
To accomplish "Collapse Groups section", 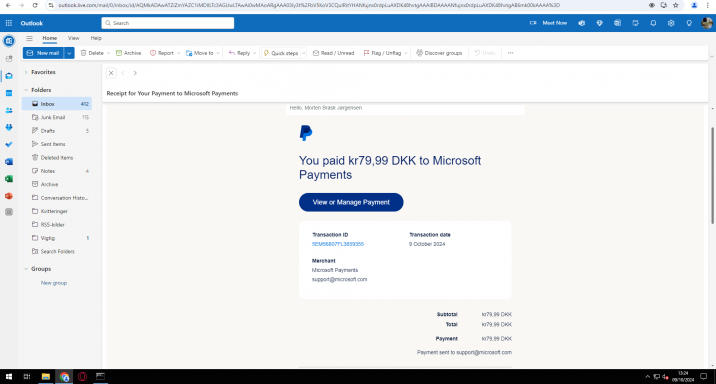I will pos(26,269).
